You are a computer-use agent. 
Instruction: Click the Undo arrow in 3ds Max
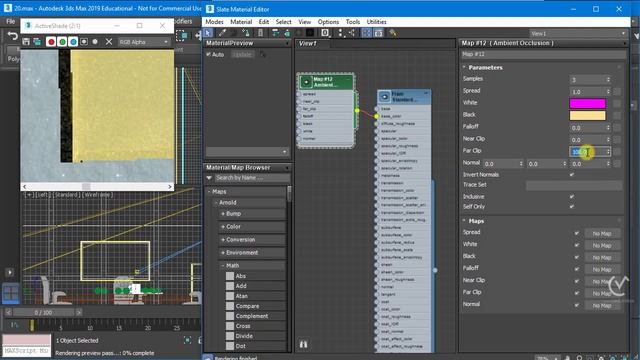12,36
